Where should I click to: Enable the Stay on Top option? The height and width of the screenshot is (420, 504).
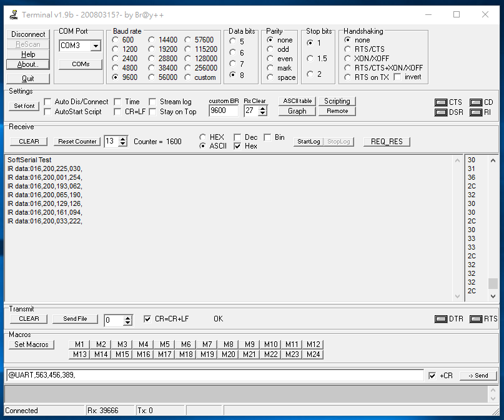pyautogui.click(x=153, y=111)
